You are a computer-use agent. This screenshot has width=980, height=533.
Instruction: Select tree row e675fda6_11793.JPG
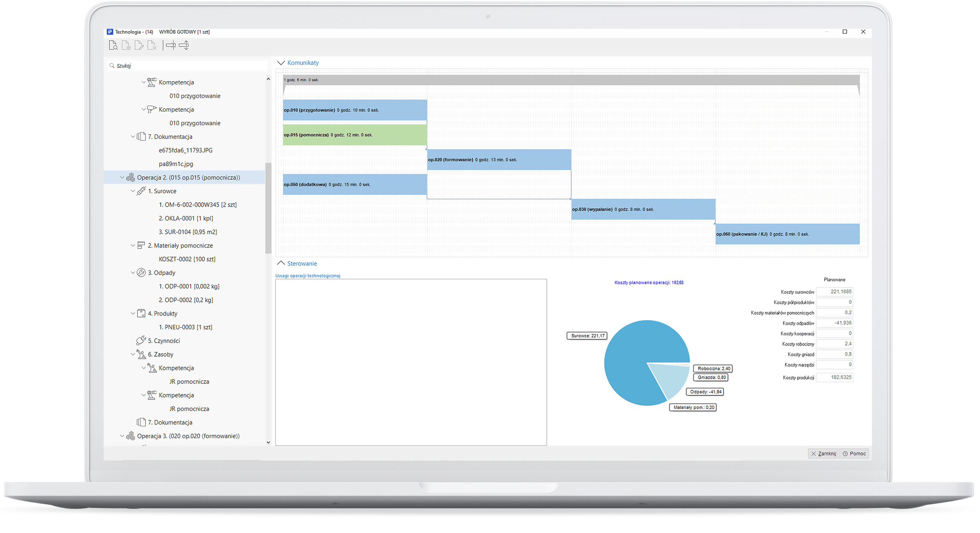[x=186, y=150]
